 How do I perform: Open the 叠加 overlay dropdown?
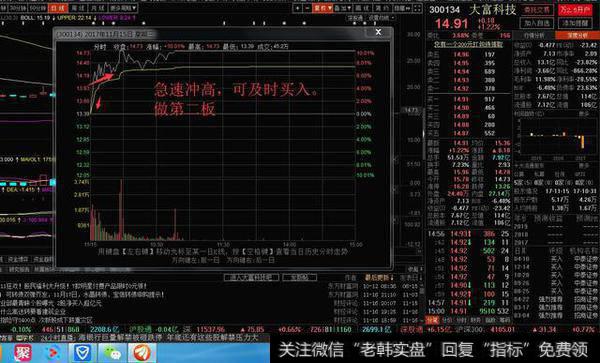click(342, 8)
